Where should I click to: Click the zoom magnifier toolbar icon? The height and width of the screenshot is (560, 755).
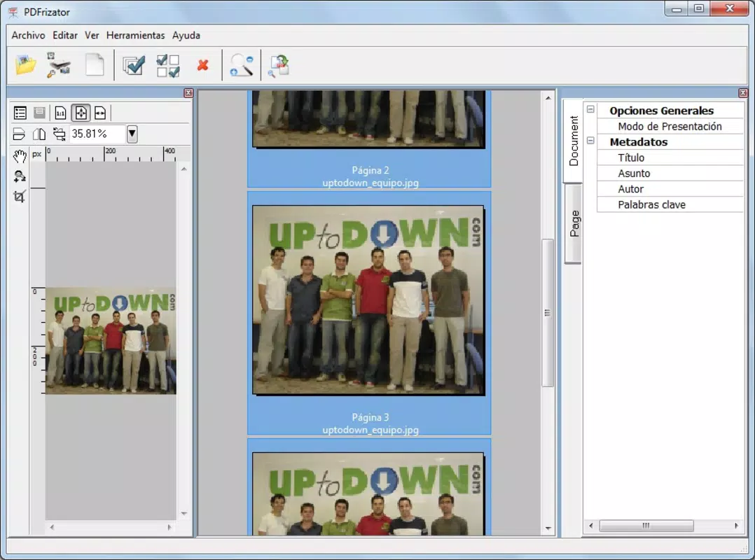coord(241,65)
